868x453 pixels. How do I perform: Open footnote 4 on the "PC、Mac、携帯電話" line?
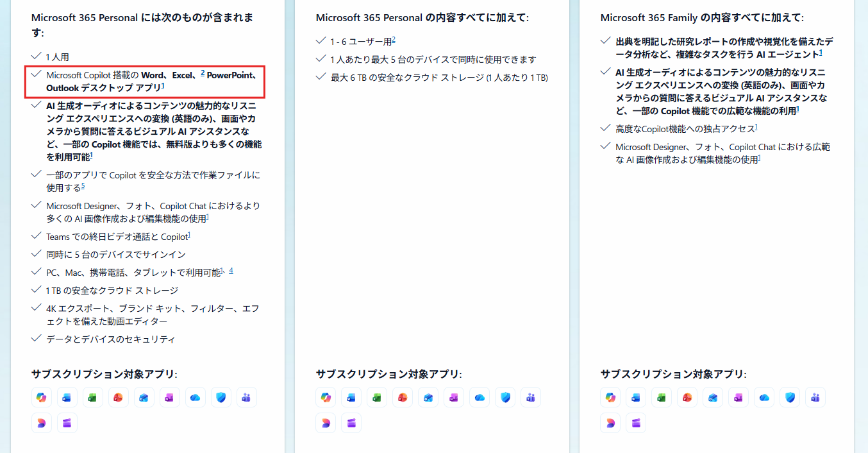[x=231, y=270]
